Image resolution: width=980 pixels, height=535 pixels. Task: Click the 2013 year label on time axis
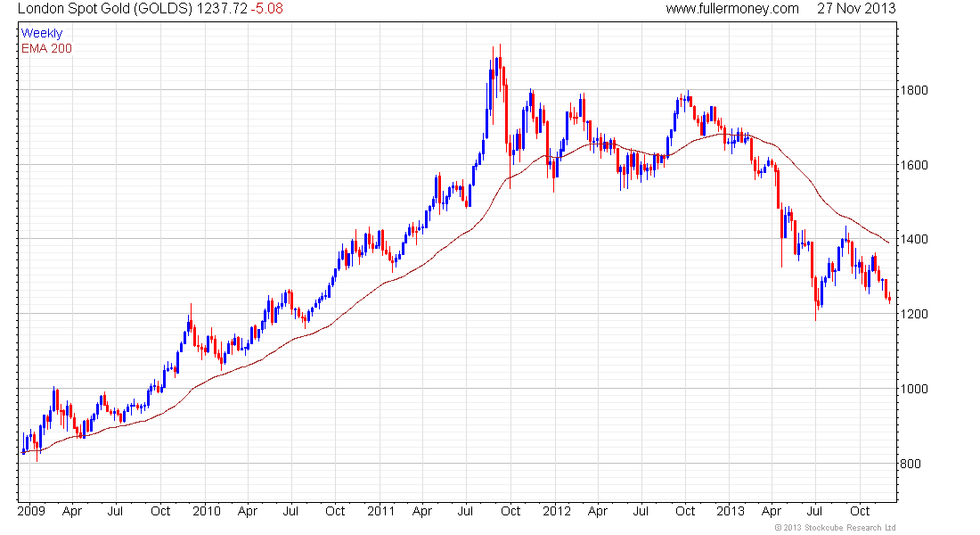(x=730, y=511)
